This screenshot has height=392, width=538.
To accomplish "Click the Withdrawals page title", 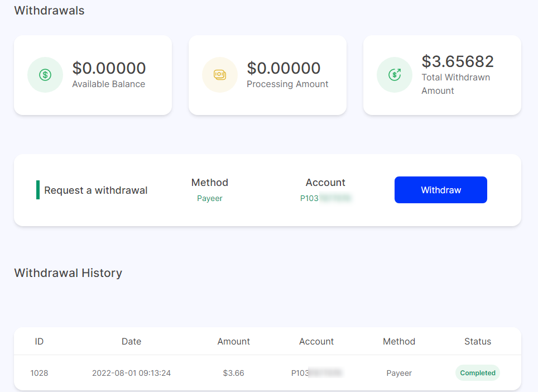I will (x=50, y=11).
